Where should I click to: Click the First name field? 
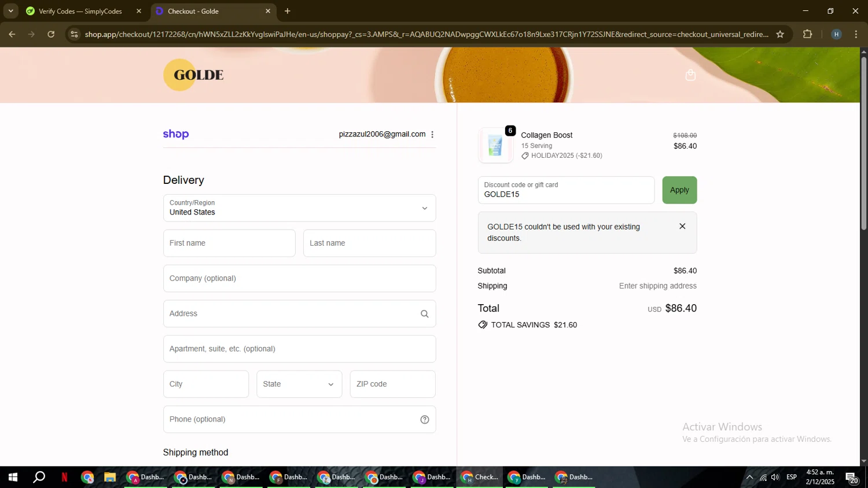click(x=229, y=243)
